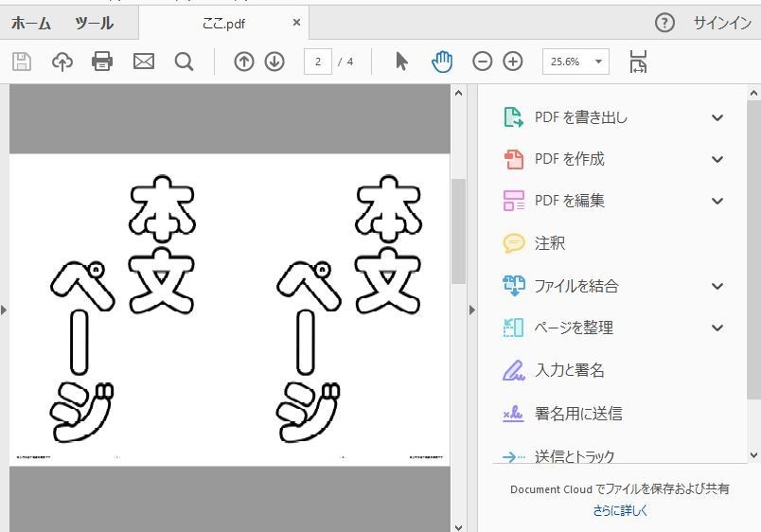Click the ファイルを結合 combine icon
The height and width of the screenshot is (532, 761).
513,286
